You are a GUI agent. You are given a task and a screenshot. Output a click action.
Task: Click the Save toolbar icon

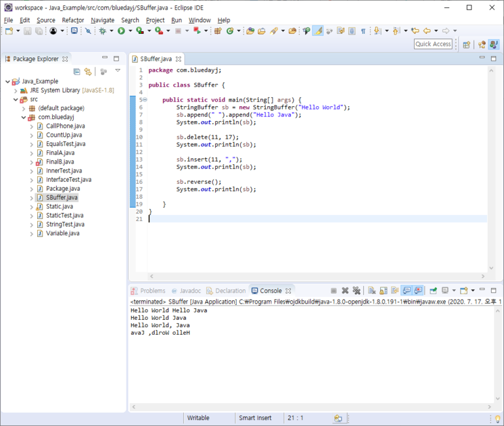[x=27, y=31]
